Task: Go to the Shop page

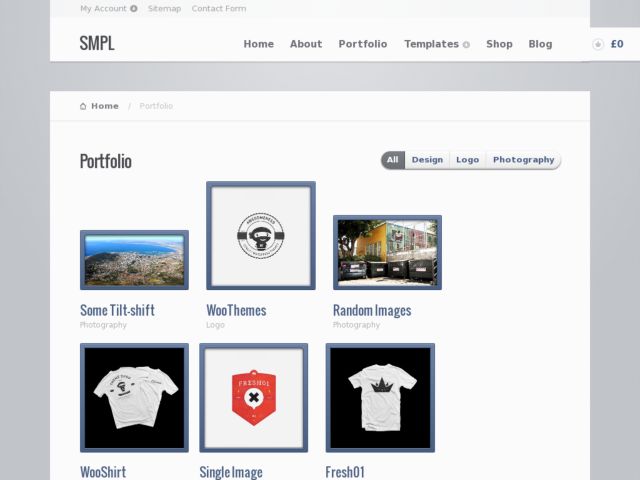Action: coord(499,44)
